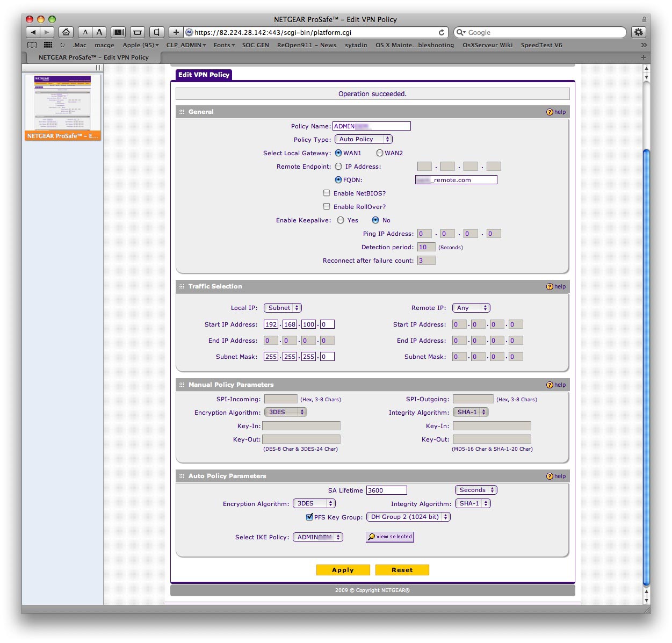Open help for Auto Policy Parameters

[556, 476]
